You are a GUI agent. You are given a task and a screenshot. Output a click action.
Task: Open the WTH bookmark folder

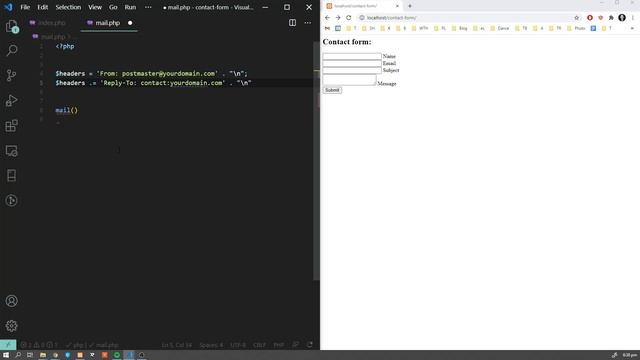pyautogui.click(x=420, y=28)
